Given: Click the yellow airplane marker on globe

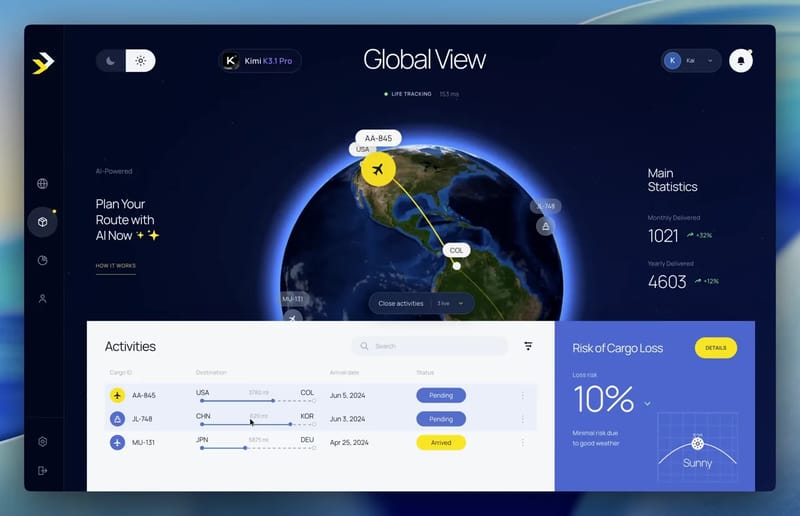Looking at the screenshot, I should [378, 169].
